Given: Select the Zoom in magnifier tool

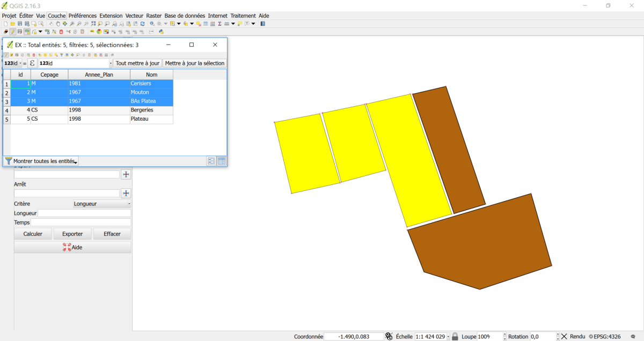Looking at the screenshot, I should click(x=72, y=24).
